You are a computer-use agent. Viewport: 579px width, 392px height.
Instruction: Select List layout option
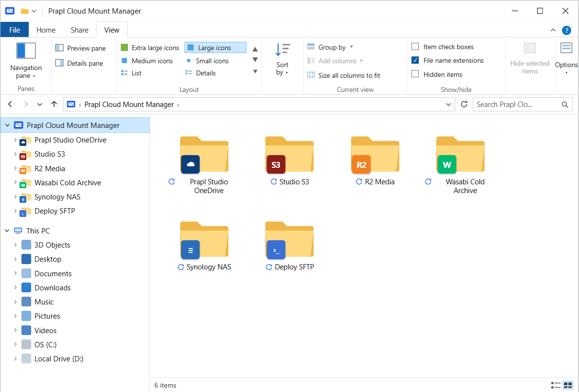point(131,73)
